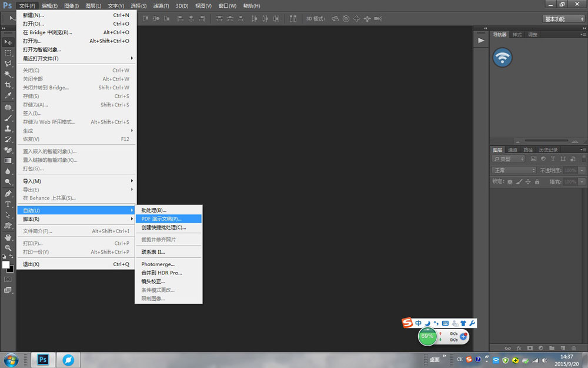
Task: Open the 滤镜(T) menu in the menu bar
Action: (161, 6)
